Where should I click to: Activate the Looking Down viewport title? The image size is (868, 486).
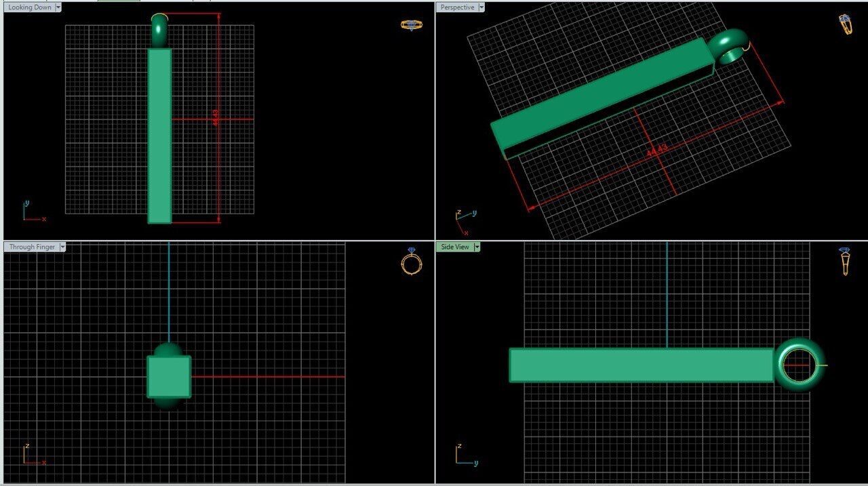[29, 7]
